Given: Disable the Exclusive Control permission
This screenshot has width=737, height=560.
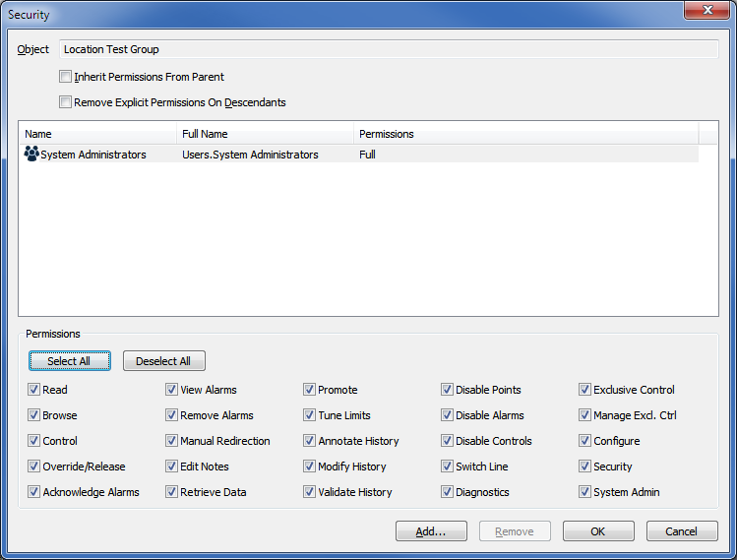Looking at the screenshot, I should [x=585, y=390].
